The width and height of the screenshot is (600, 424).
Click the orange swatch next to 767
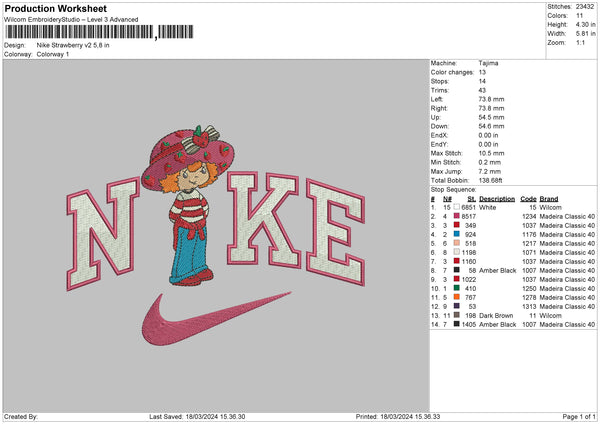pyautogui.click(x=457, y=297)
